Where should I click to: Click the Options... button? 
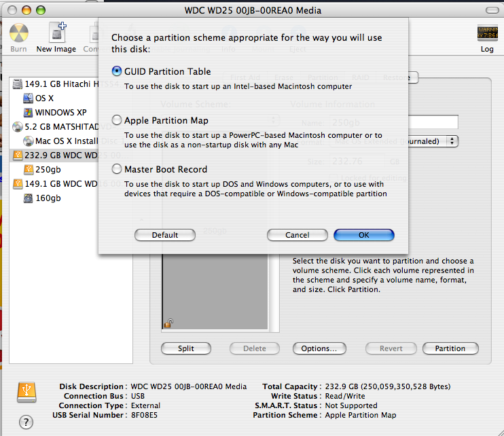coord(319,348)
